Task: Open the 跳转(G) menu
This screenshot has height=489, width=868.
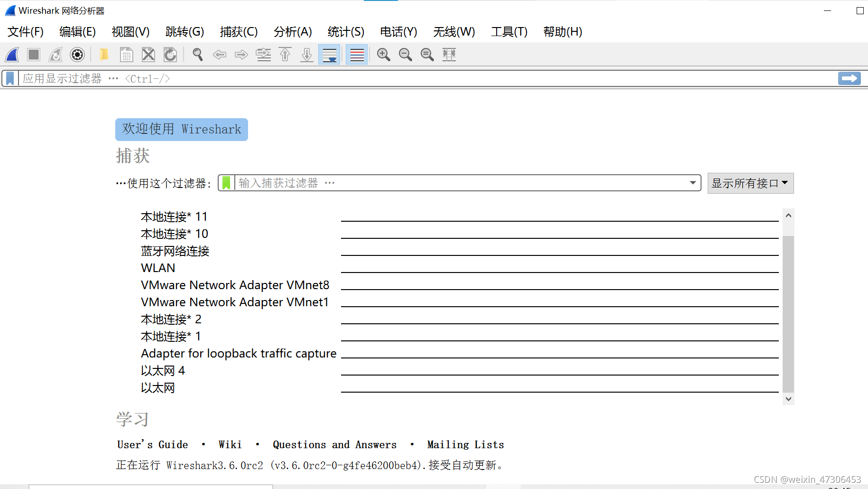Action: 185,32
